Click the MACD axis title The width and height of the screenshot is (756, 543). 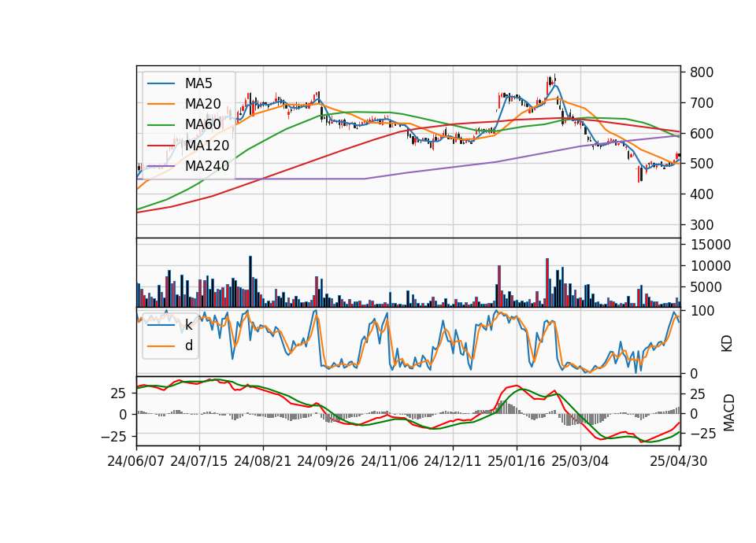(728, 413)
